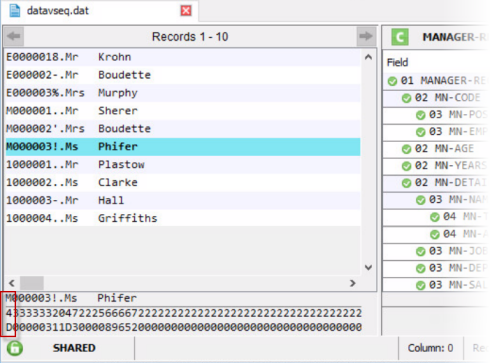Click green check icon beside 03 MN-POS

[x=421, y=115]
